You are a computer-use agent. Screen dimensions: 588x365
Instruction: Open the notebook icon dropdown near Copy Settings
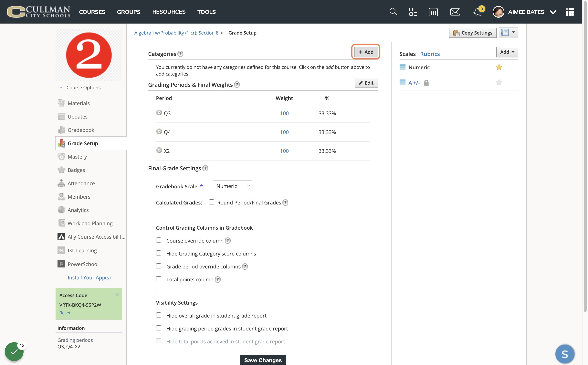click(x=508, y=32)
